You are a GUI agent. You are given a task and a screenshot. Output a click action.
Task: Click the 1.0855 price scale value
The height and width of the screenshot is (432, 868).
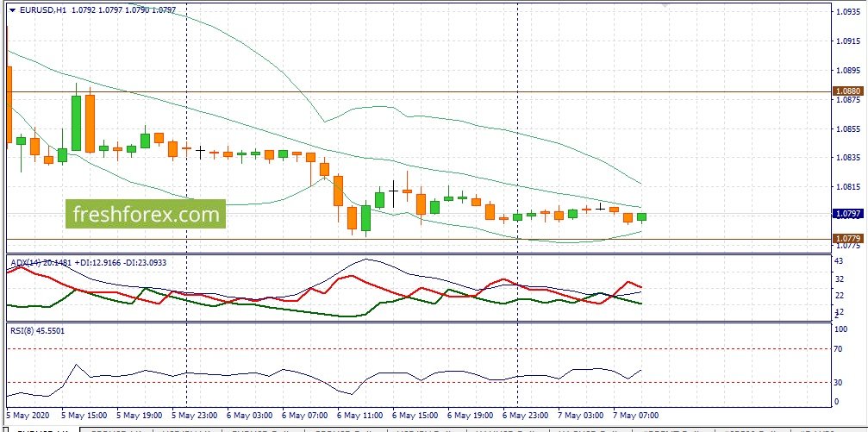pos(849,128)
